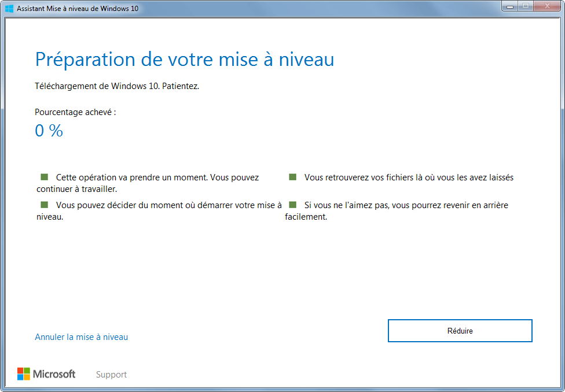
Task: Click the Pourcentage achevé label
Action: pyautogui.click(x=75, y=112)
